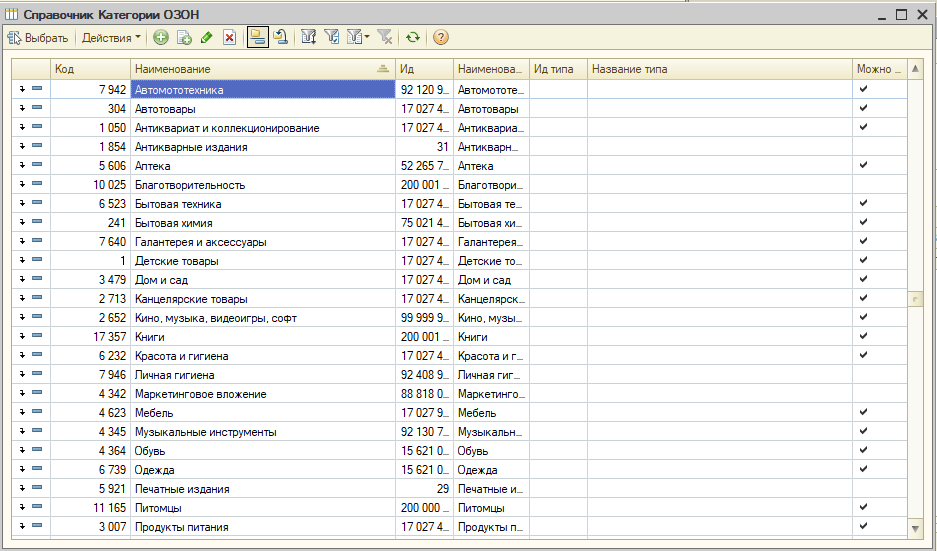
Task: Click the blue item icon of the Обувь row
Action: (x=37, y=450)
